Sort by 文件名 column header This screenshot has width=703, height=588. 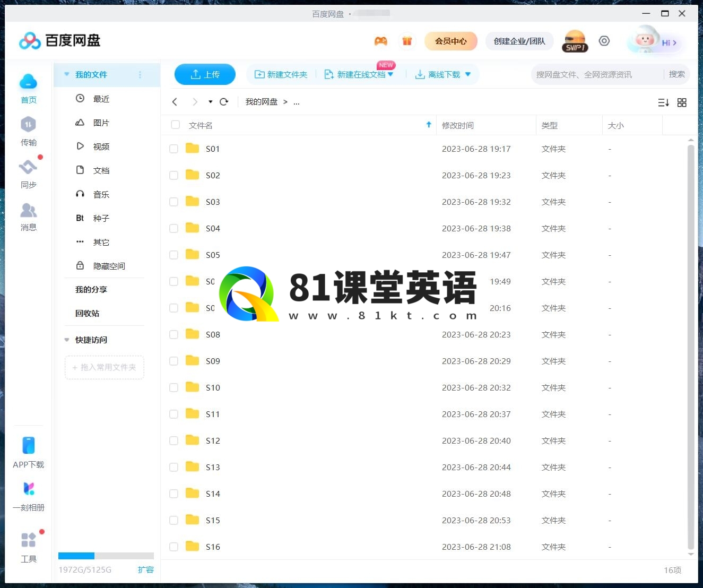click(x=201, y=125)
